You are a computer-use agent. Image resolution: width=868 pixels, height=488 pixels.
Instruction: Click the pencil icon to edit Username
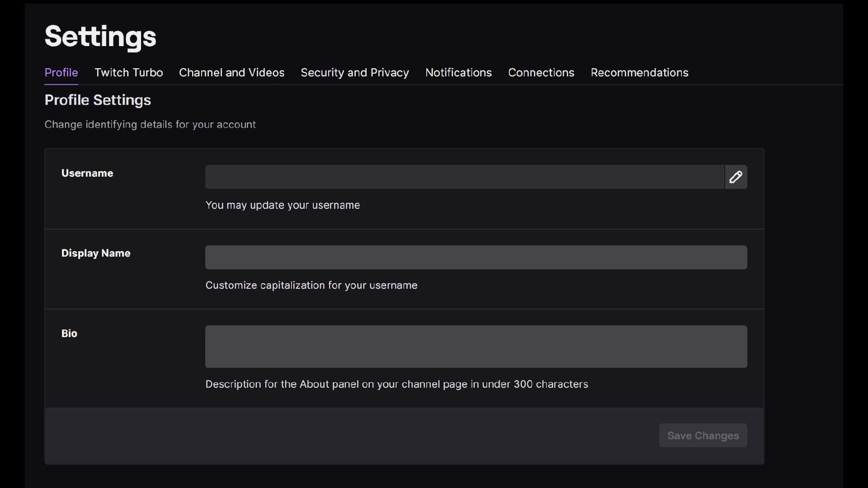click(x=736, y=177)
